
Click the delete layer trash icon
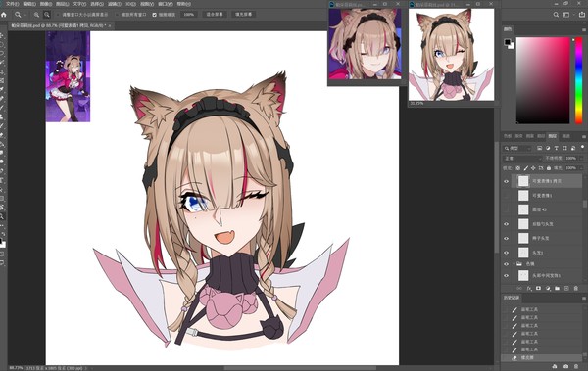[576, 288]
